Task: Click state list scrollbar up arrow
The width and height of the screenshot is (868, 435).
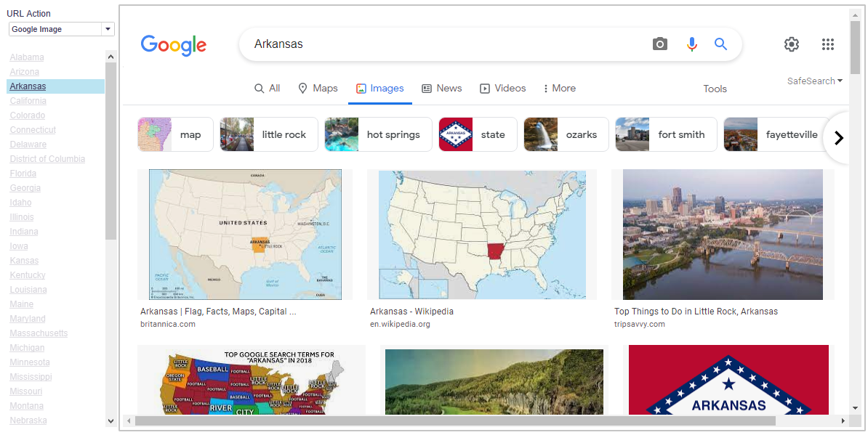Action: pos(110,57)
